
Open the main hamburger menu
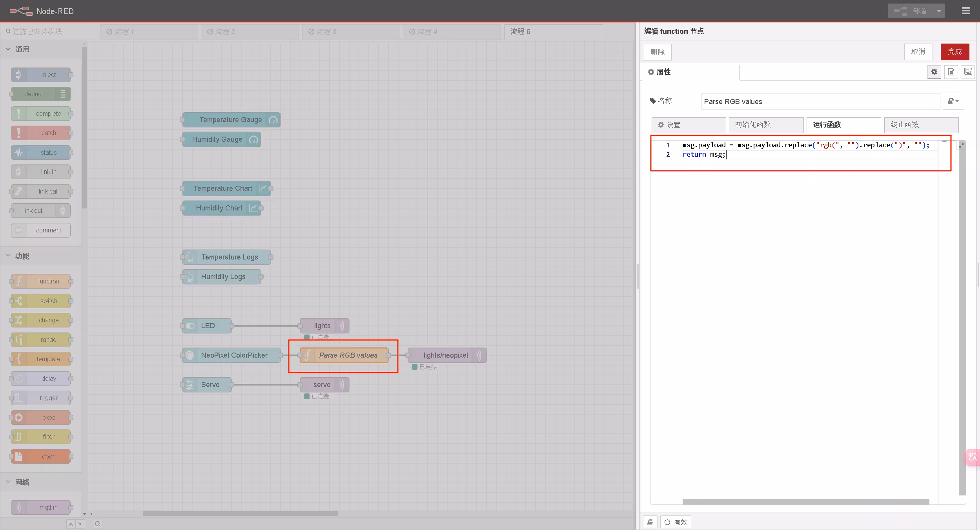(x=966, y=11)
